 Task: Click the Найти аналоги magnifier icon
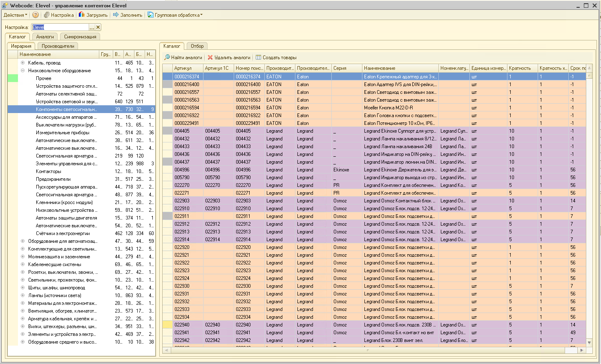(167, 58)
